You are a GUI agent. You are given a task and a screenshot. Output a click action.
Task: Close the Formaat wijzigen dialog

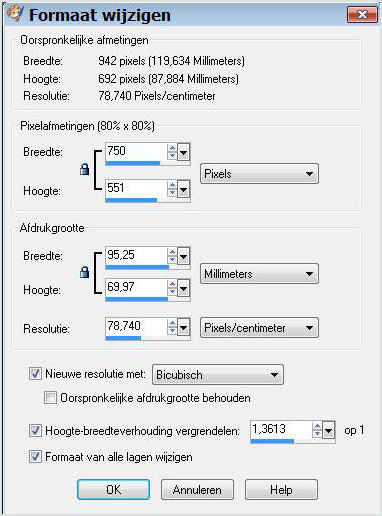(x=362, y=15)
